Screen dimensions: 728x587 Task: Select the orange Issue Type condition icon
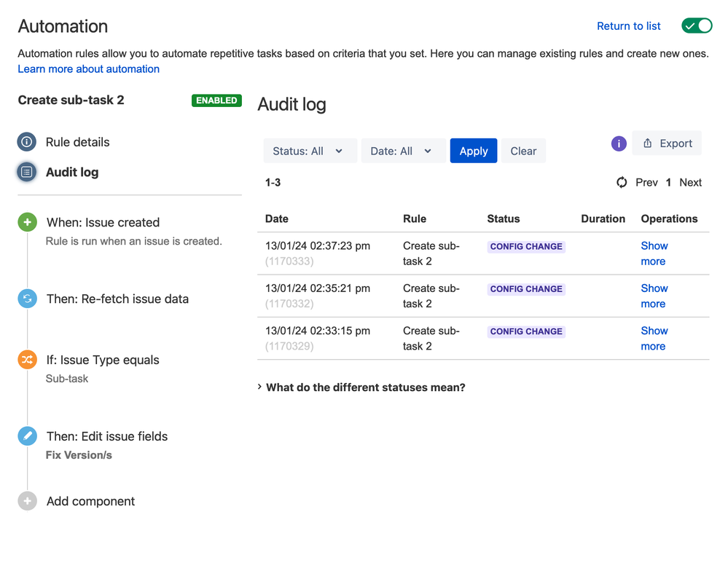(x=28, y=360)
